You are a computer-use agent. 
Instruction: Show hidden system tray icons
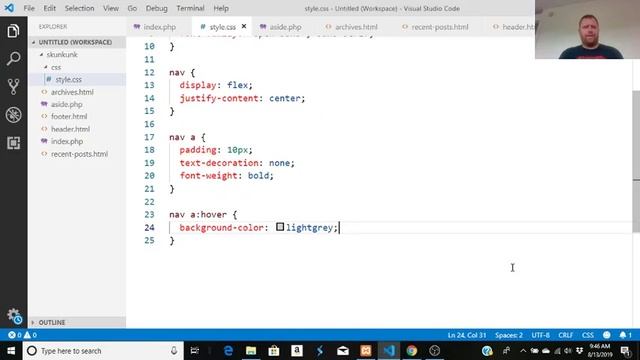coord(523,351)
